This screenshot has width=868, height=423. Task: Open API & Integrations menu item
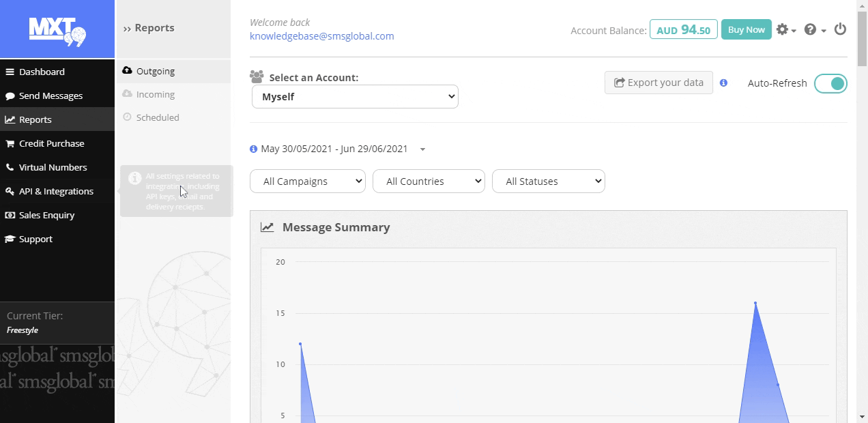point(56,191)
